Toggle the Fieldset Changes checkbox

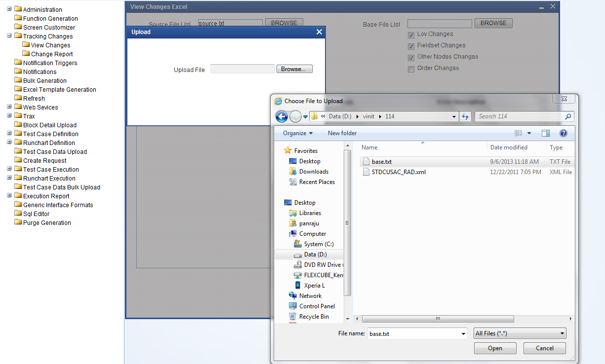(411, 46)
